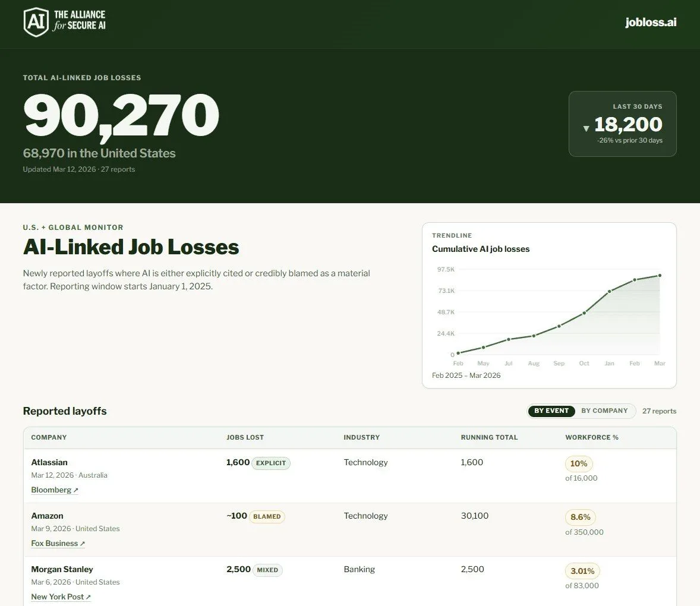The width and height of the screenshot is (700, 606).
Task: Click the Alliance for Secure AI shield logo
Action: tap(36, 22)
